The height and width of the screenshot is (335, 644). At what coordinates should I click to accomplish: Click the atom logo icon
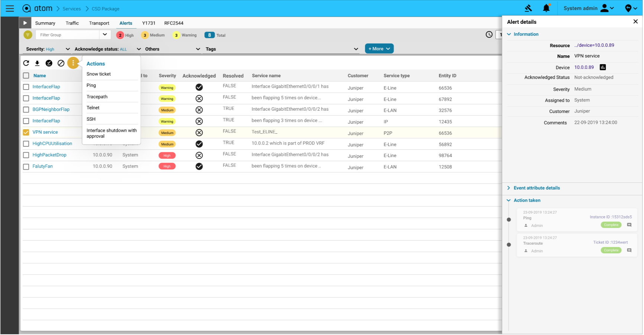(27, 9)
